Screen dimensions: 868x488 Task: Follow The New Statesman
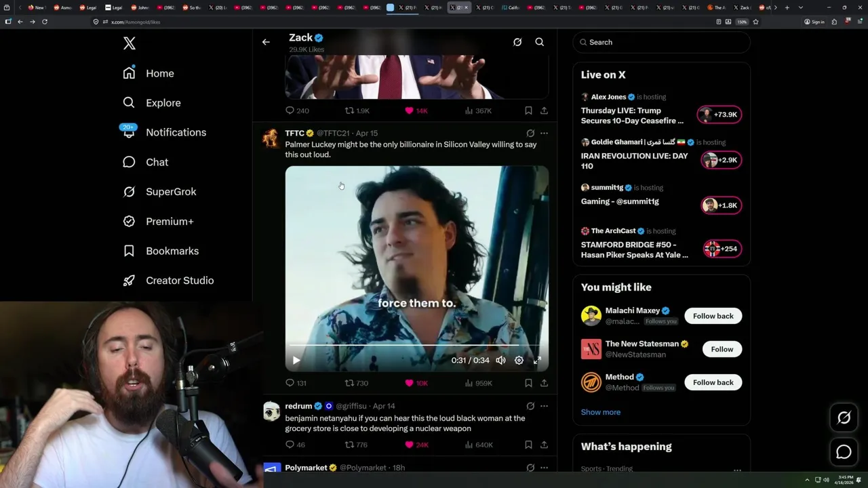pos(722,349)
